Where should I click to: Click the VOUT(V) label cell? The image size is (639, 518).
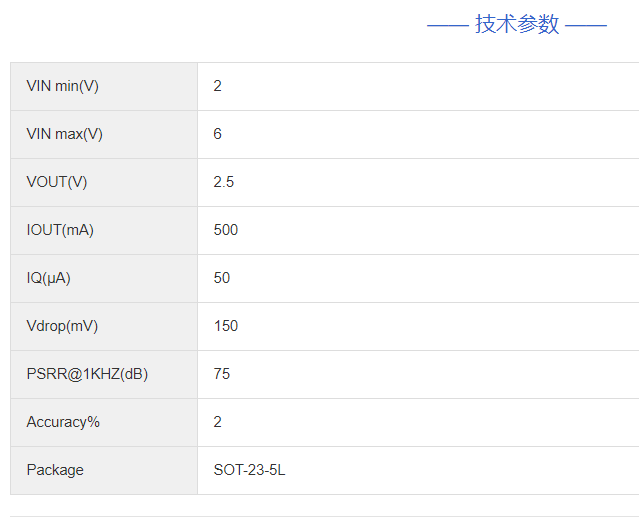pyautogui.click(x=57, y=182)
